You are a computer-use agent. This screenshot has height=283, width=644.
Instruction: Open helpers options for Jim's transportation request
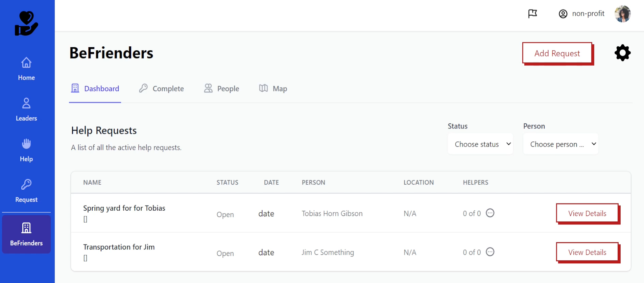tap(490, 252)
